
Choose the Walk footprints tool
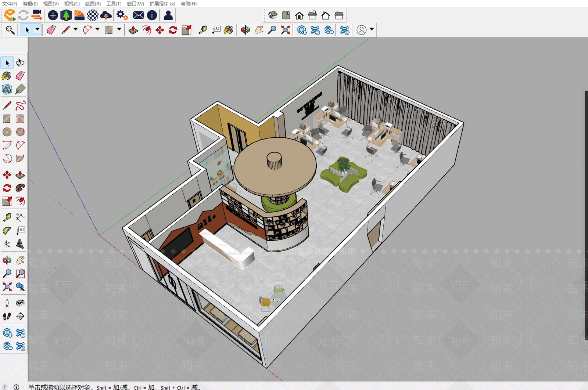click(x=7, y=316)
